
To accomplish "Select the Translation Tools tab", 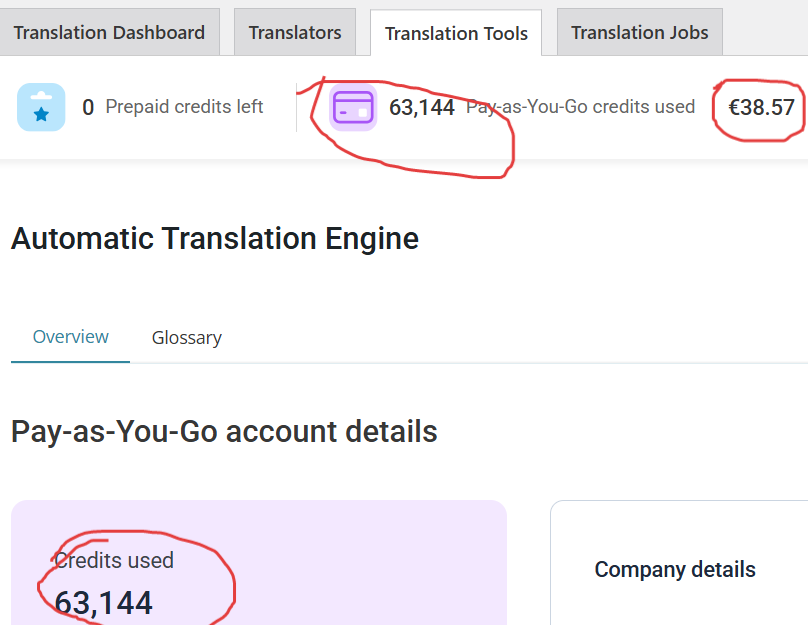I will click(456, 34).
